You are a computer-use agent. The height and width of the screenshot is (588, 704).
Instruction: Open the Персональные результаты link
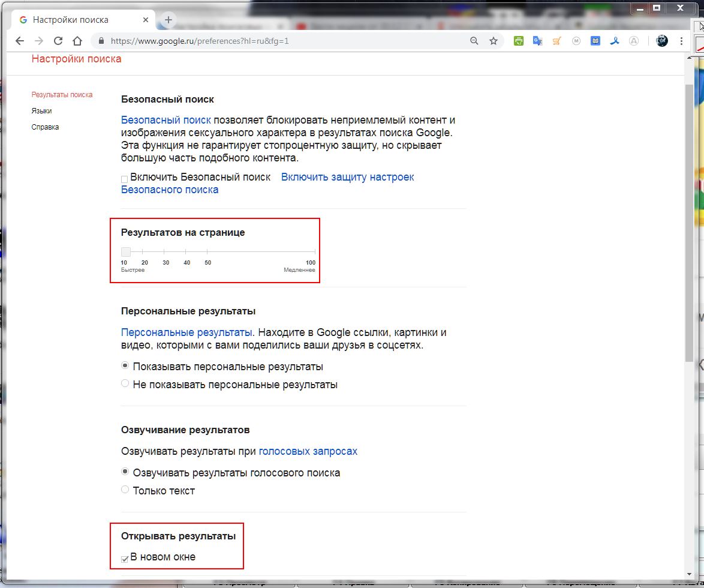[186, 332]
